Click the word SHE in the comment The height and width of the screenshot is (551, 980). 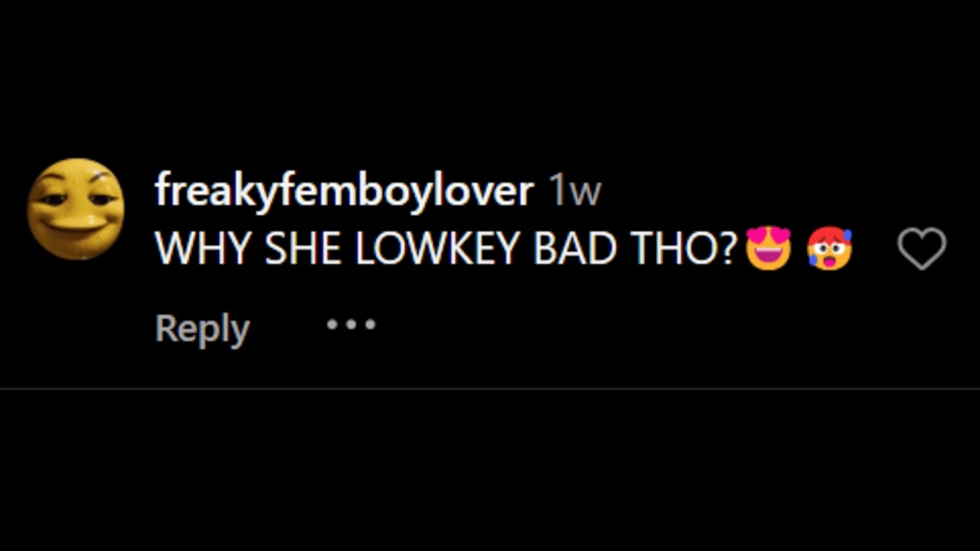tap(303, 249)
